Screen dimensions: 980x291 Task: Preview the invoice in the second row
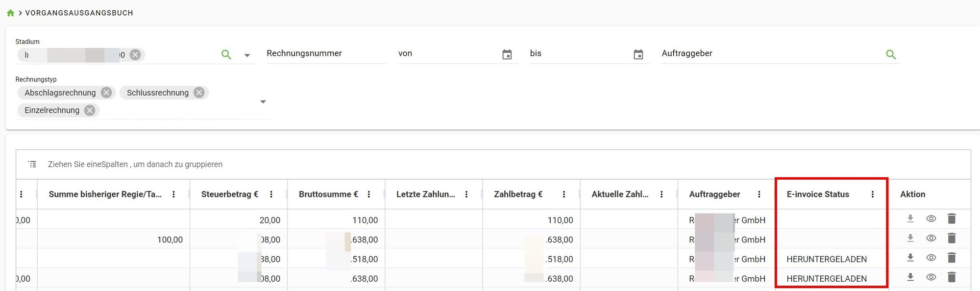pos(931,238)
